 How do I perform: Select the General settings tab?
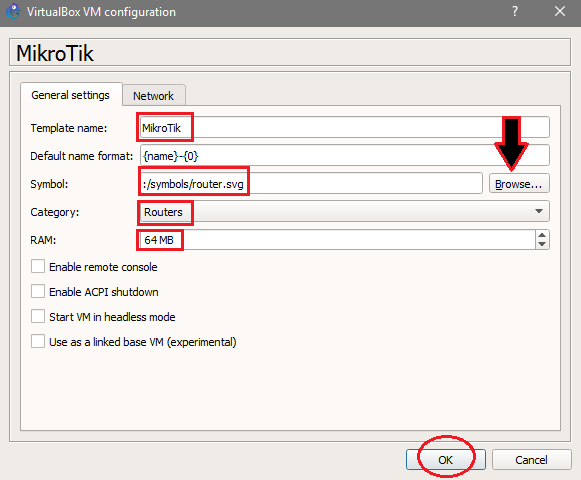[71, 95]
